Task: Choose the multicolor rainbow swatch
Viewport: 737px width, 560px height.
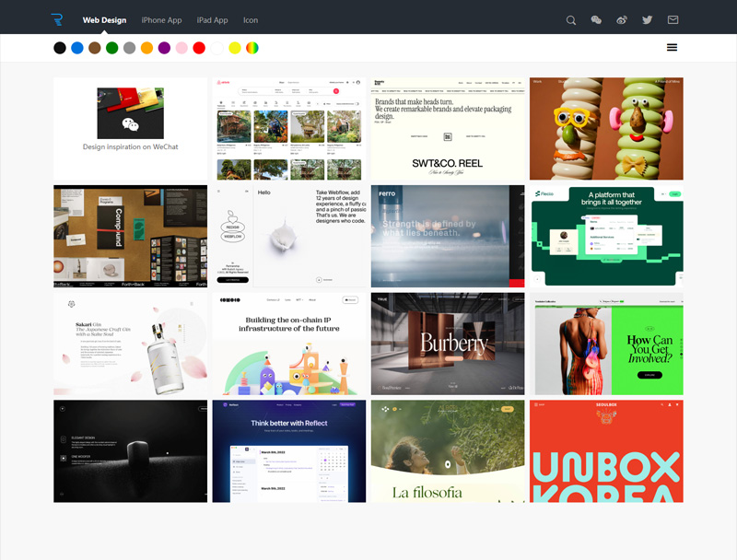Action: 252,48
